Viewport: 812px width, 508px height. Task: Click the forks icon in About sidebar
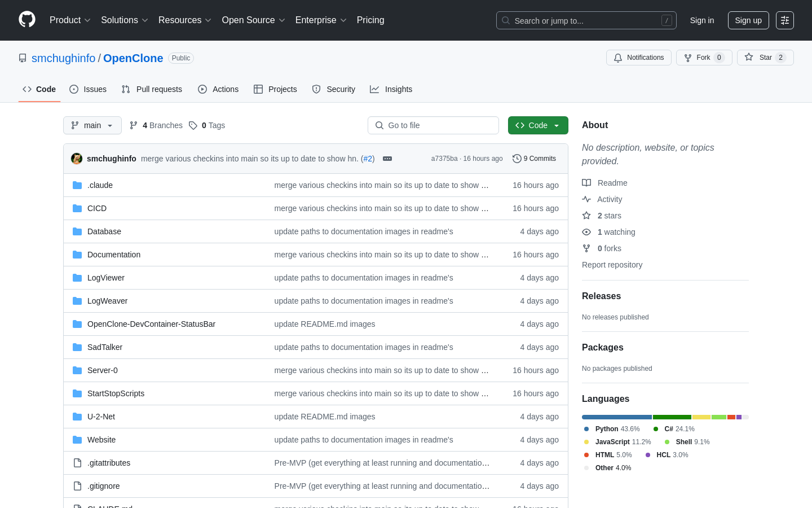coord(586,248)
